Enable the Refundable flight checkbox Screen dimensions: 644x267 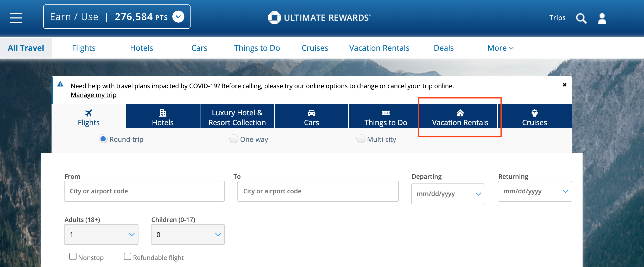click(128, 256)
